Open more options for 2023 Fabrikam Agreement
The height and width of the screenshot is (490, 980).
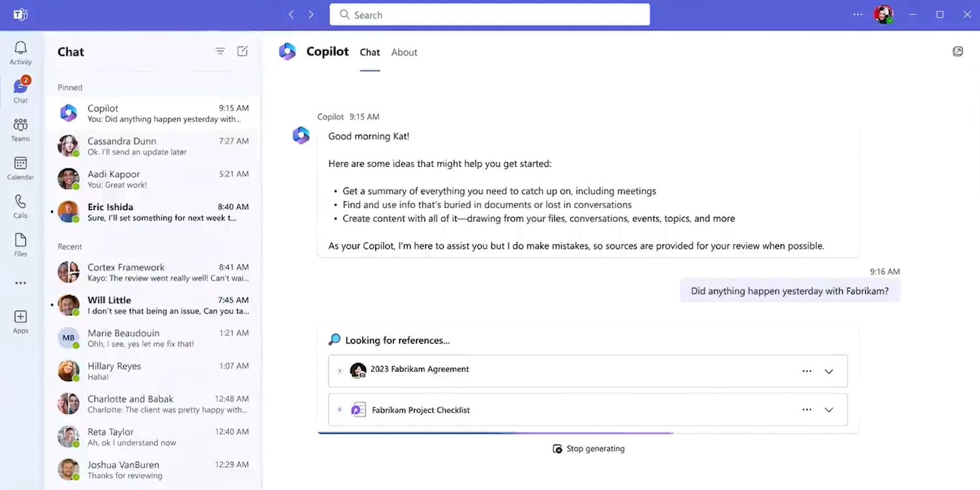click(x=807, y=371)
